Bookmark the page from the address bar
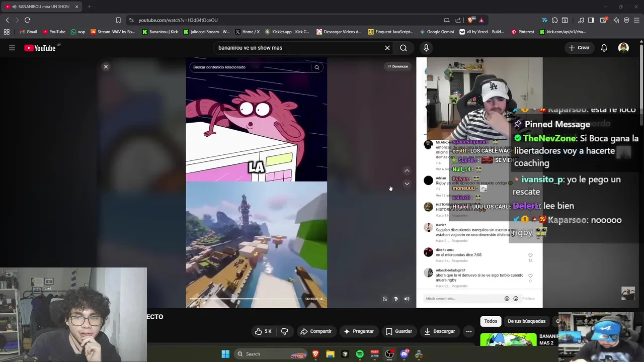644x362 pixels. [x=118, y=20]
